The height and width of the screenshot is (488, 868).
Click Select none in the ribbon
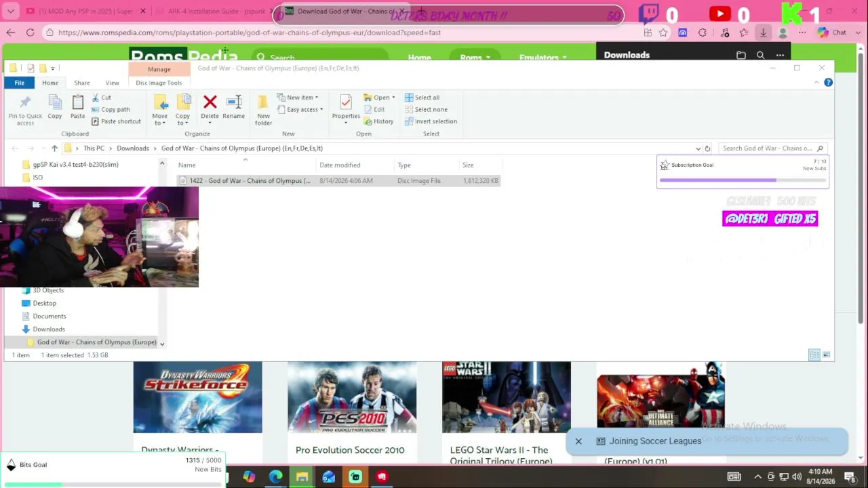[x=426, y=109]
